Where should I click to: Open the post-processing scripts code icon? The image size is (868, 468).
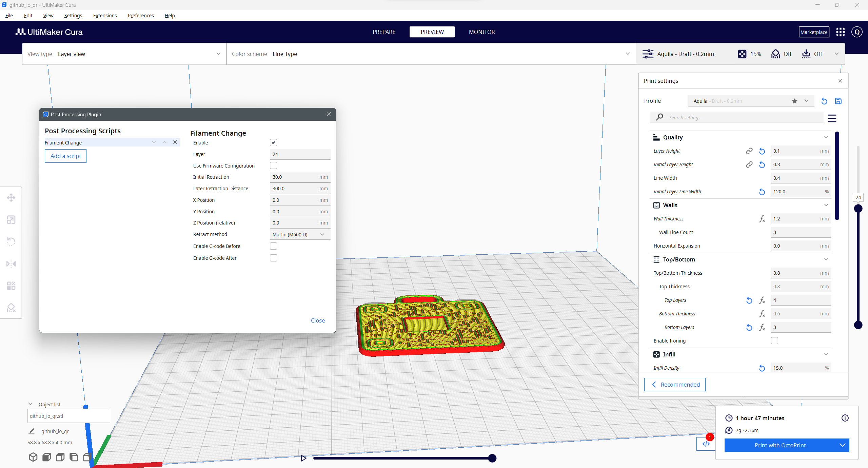[x=706, y=444]
